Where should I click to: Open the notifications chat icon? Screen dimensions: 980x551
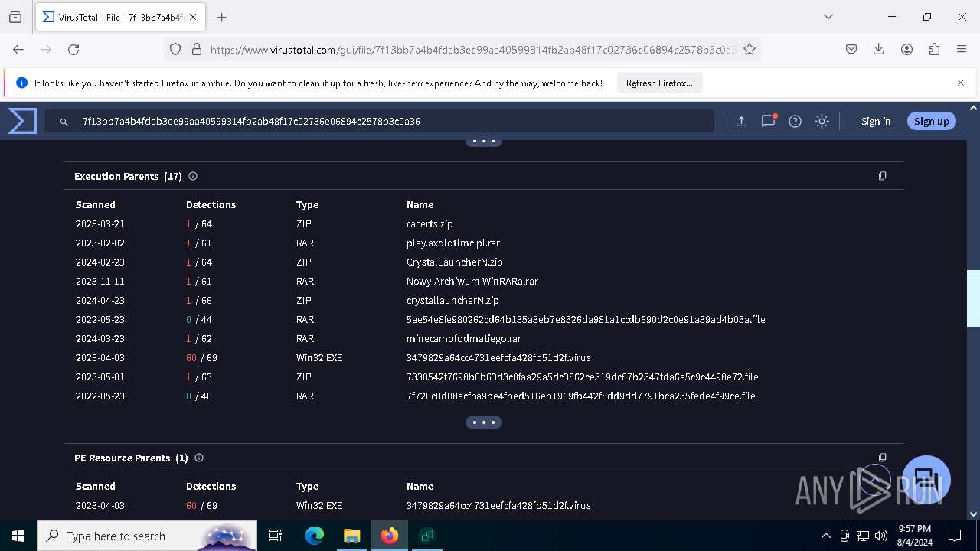pos(768,121)
